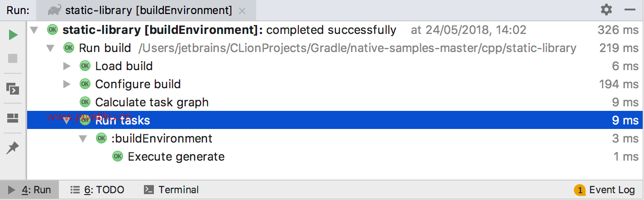The height and width of the screenshot is (200, 644).
Task: Click the restore layout icon in sidebar
Action: click(13, 119)
